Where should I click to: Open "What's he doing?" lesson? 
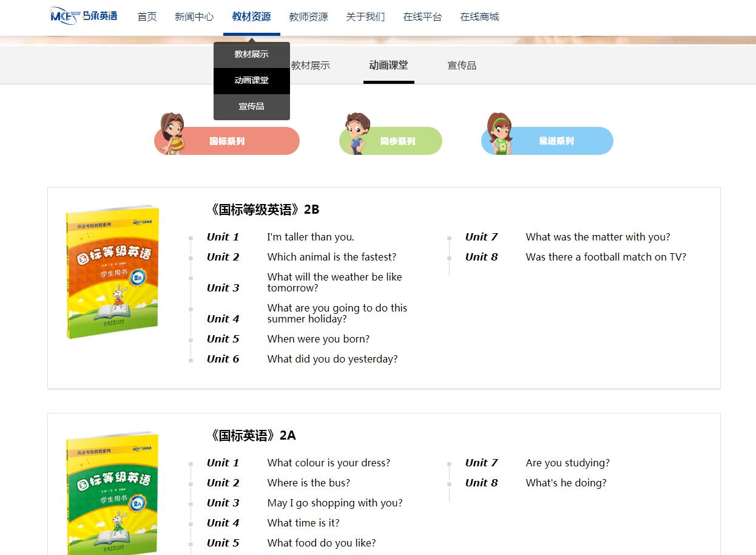[566, 483]
